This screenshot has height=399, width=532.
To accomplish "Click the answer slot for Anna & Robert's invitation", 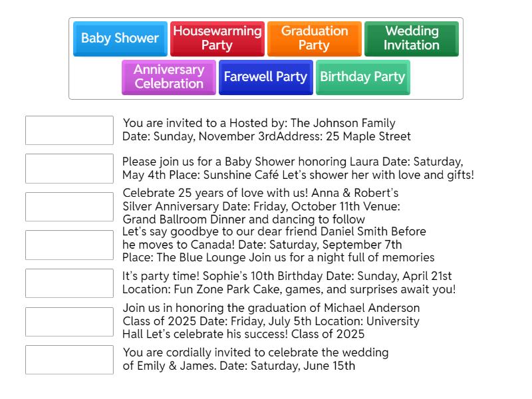I will tap(69, 207).
